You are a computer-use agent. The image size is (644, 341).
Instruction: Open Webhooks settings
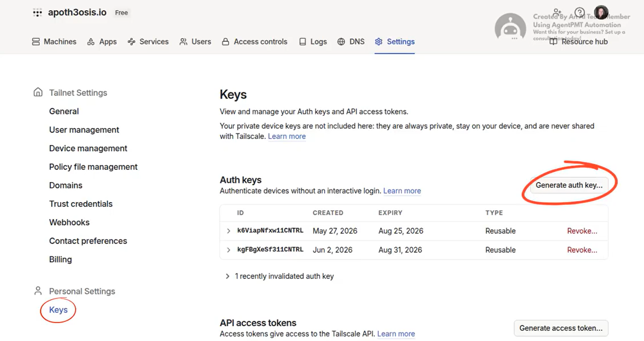[69, 223]
